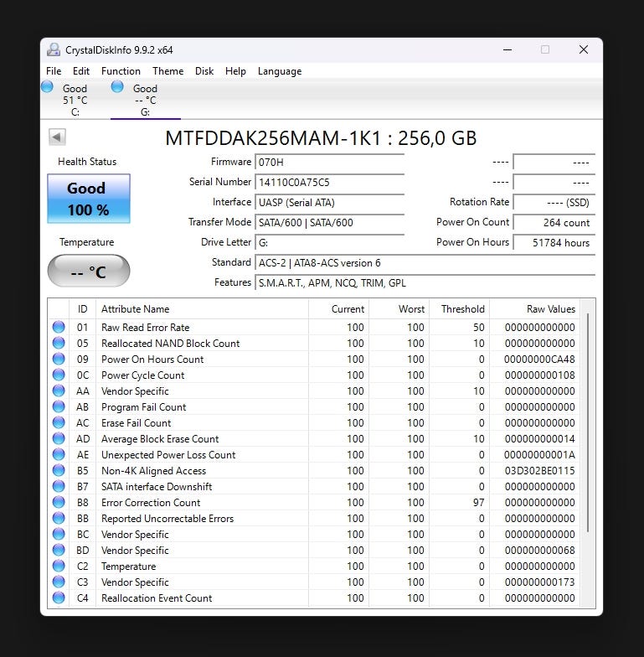Click status orb for Power Cycle Count
The height and width of the screenshot is (657, 644).
click(59, 375)
